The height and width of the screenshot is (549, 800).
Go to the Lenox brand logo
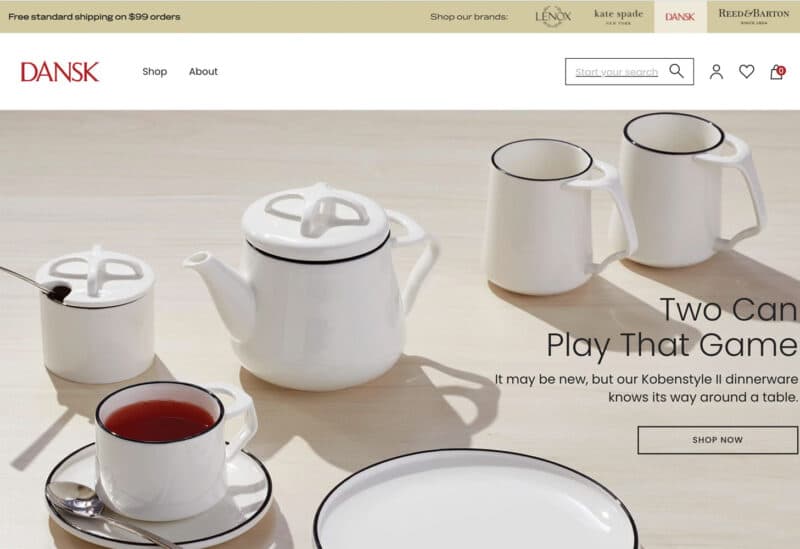tap(553, 16)
